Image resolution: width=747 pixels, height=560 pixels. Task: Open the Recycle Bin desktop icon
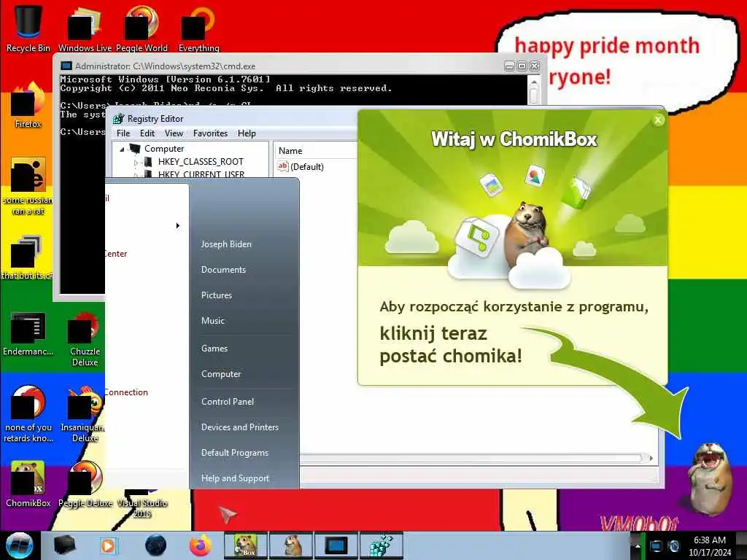point(28,28)
